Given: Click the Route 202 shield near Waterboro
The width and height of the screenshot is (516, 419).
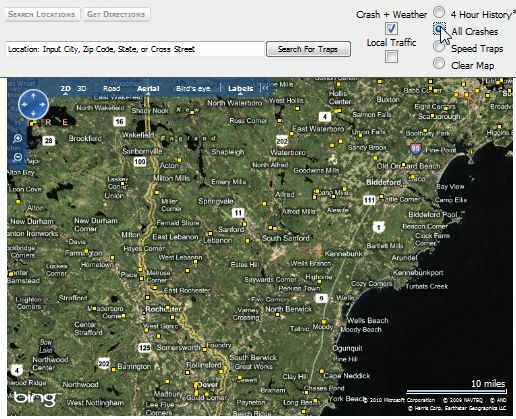Looking at the screenshot, I should coord(282,141).
